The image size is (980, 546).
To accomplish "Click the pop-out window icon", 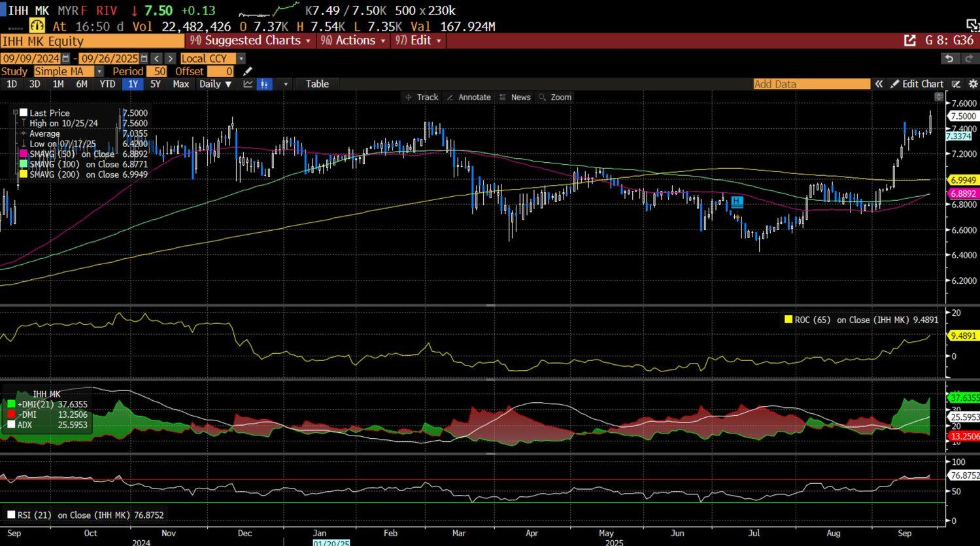I will (909, 41).
